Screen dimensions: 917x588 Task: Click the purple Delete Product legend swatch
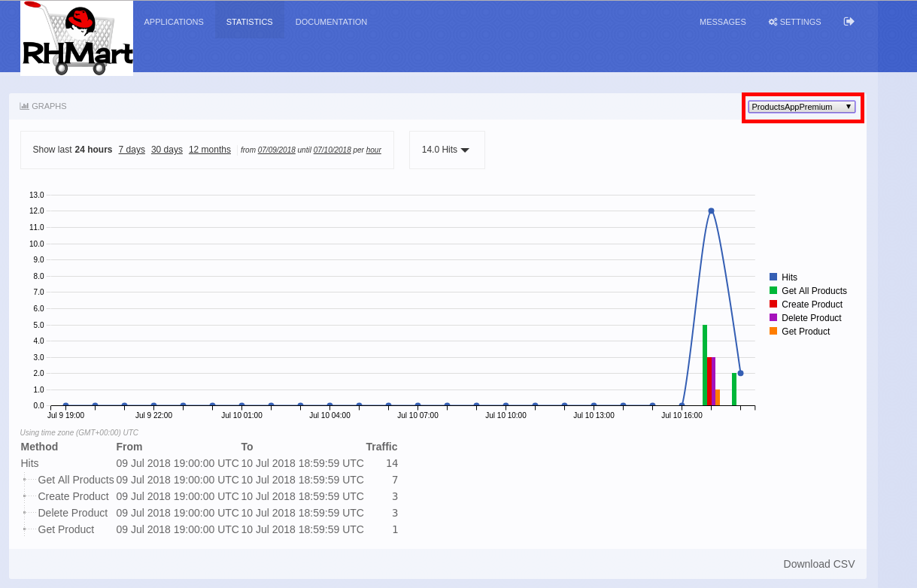pyautogui.click(x=773, y=318)
